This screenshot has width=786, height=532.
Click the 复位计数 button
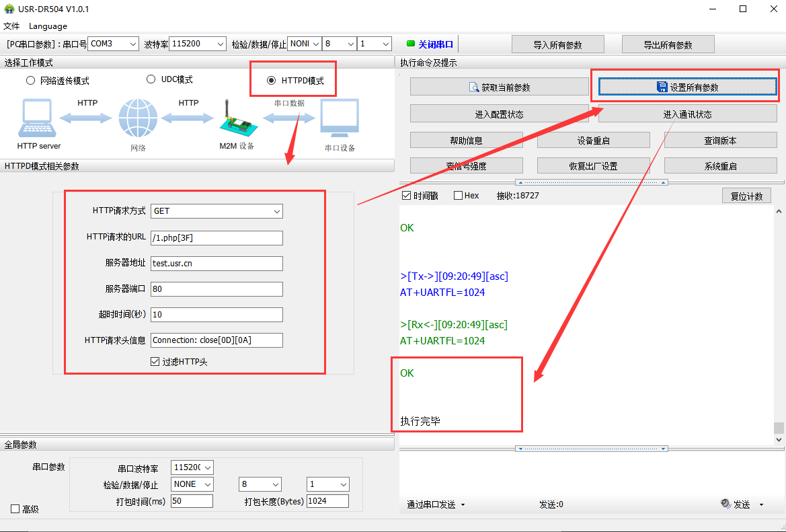click(x=746, y=196)
